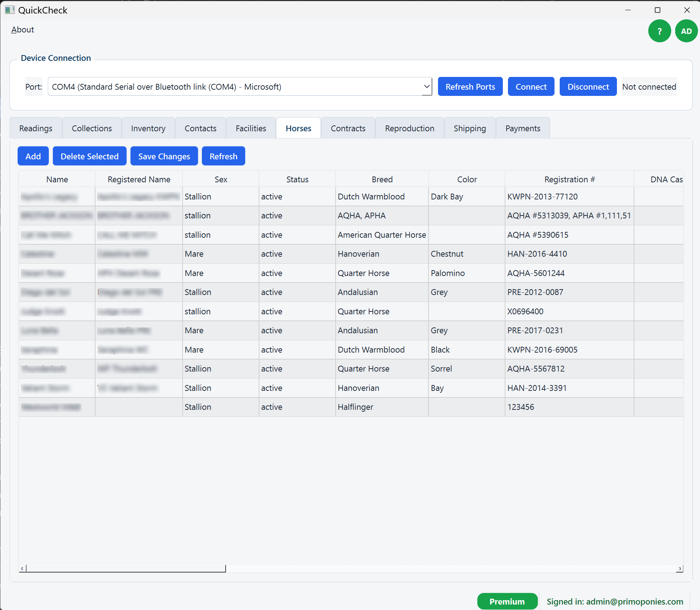700x610 pixels.
Task: Select the 'PRE-2017-0231' registration cell
Action: click(570, 330)
